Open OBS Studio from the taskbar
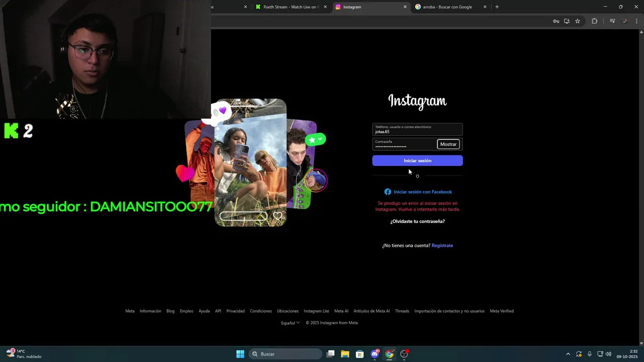The height and width of the screenshot is (362, 644). point(404,354)
